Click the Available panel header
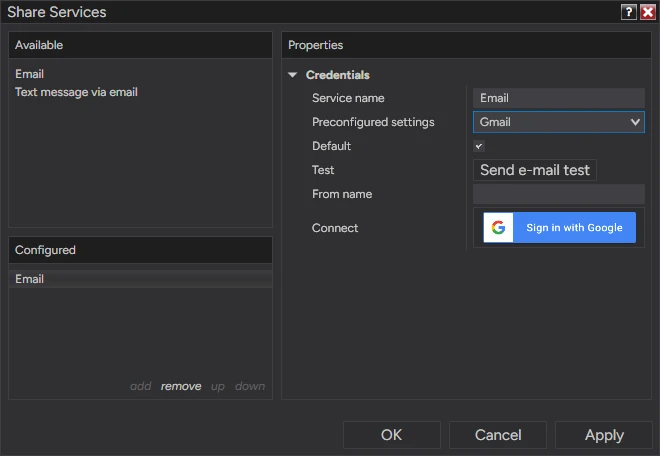Screen dimensions: 660x456 [x=140, y=45]
